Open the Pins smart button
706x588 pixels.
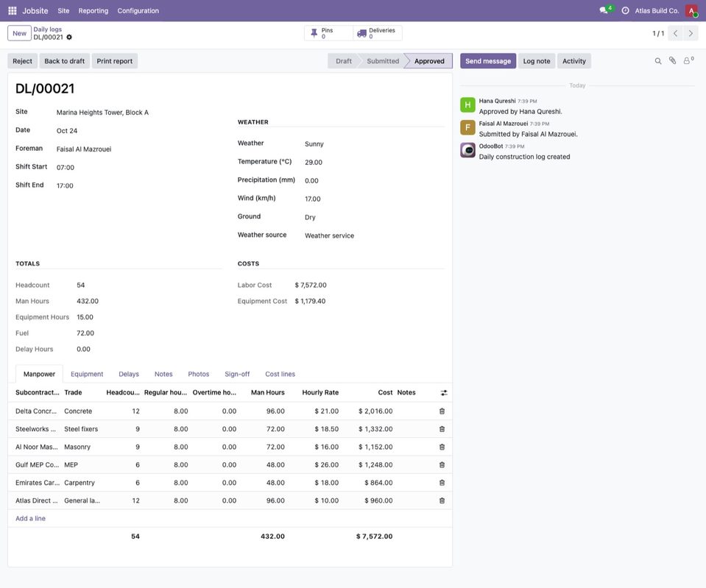pos(328,33)
